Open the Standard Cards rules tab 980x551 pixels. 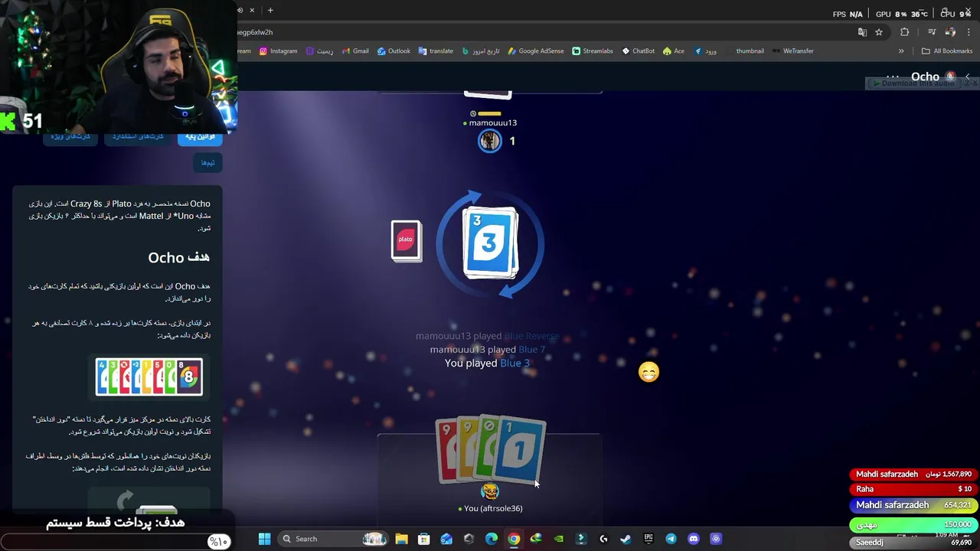tap(138, 136)
